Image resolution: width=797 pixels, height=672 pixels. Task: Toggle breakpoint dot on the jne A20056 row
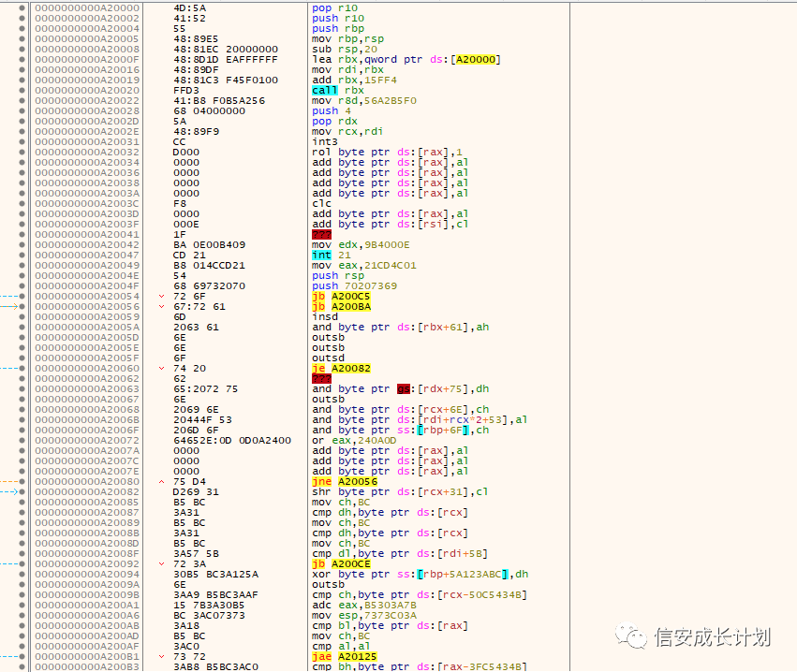pyautogui.click(x=22, y=481)
